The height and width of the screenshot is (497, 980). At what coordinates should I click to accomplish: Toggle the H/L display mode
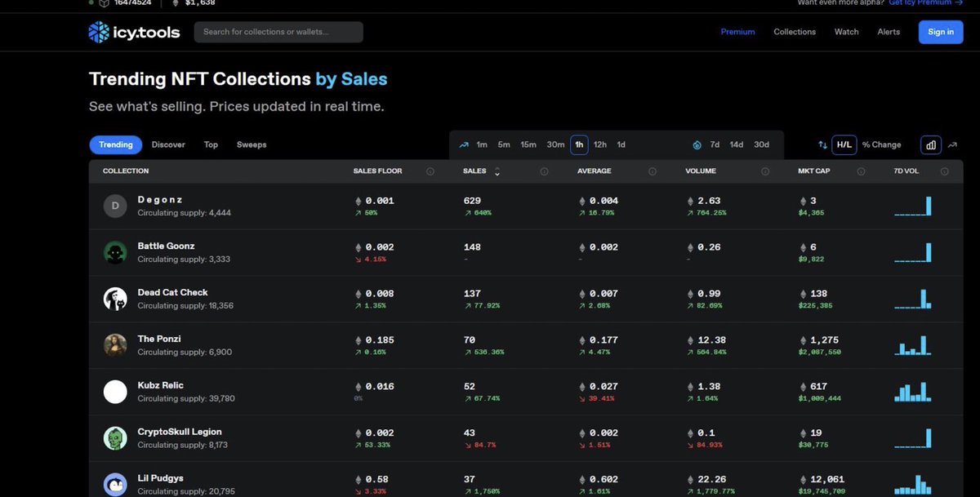[x=844, y=144]
